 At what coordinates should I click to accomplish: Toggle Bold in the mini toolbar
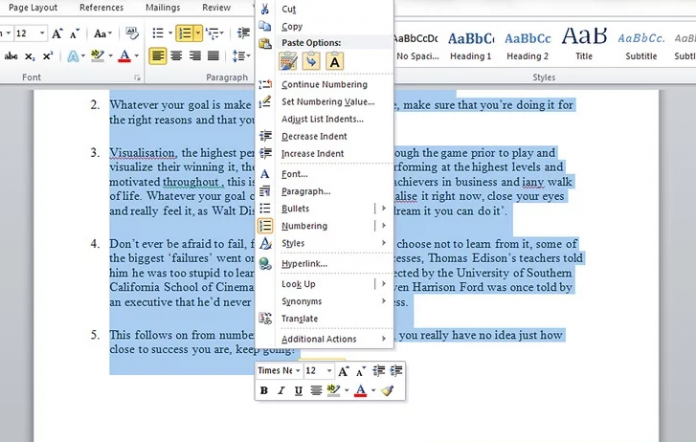click(x=265, y=390)
